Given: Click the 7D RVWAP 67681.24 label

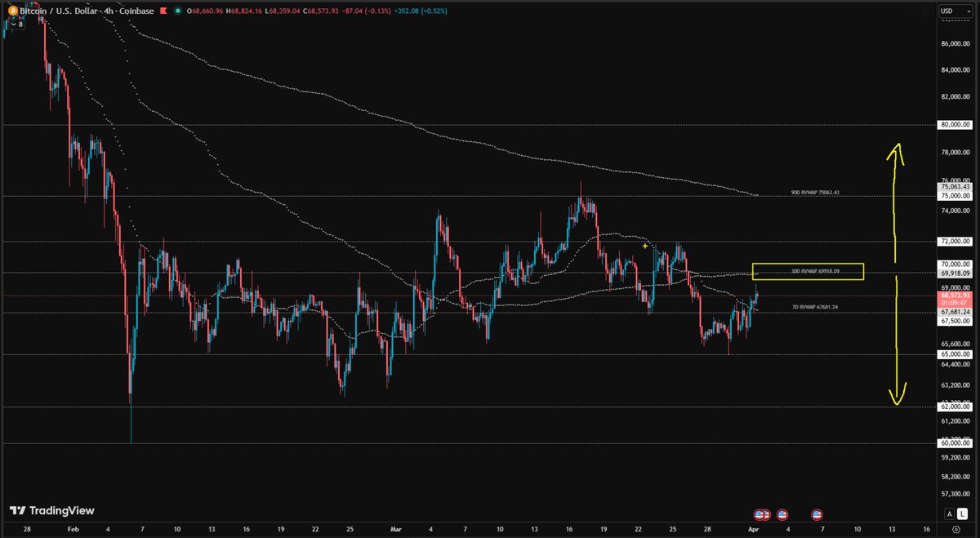Looking at the screenshot, I should [x=816, y=307].
